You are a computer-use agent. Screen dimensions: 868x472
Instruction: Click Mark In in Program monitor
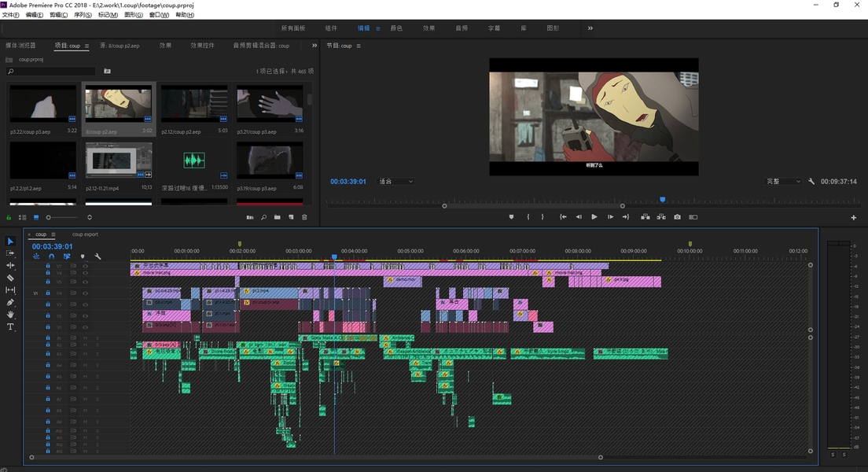click(x=528, y=217)
